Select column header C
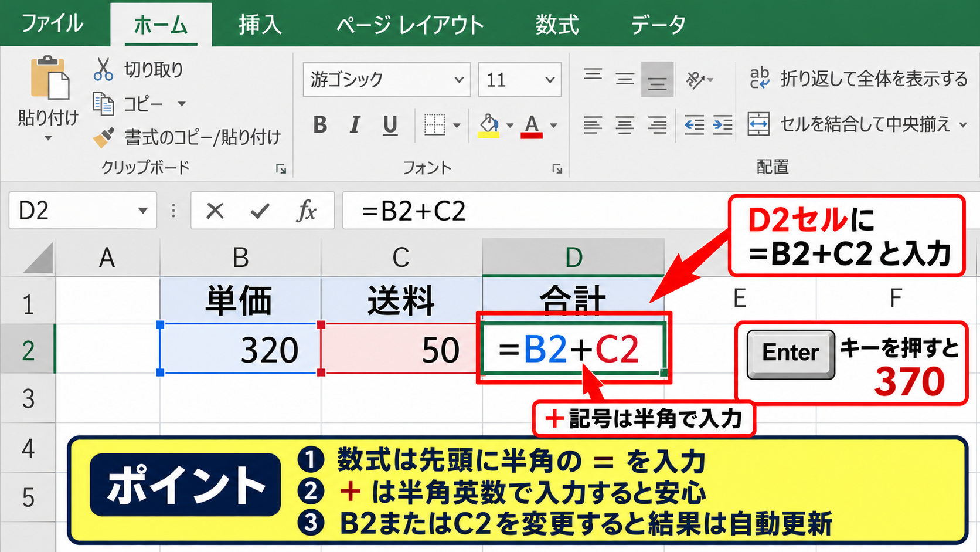This screenshot has height=552, width=980. click(x=401, y=258)
